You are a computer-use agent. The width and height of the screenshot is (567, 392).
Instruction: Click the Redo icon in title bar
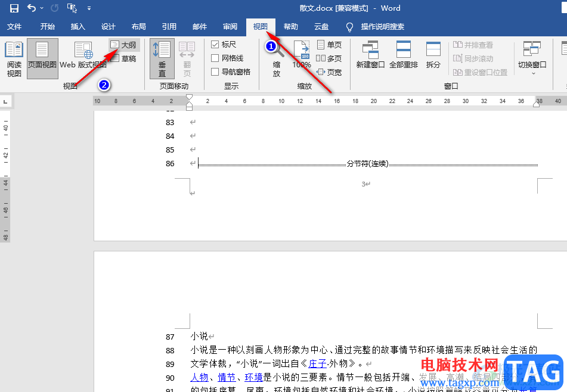[55, 8]
